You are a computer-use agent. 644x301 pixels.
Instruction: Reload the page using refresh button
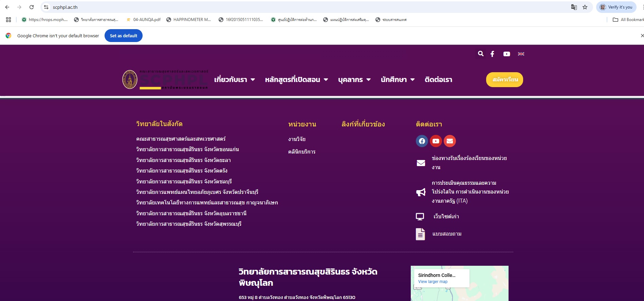32,7
